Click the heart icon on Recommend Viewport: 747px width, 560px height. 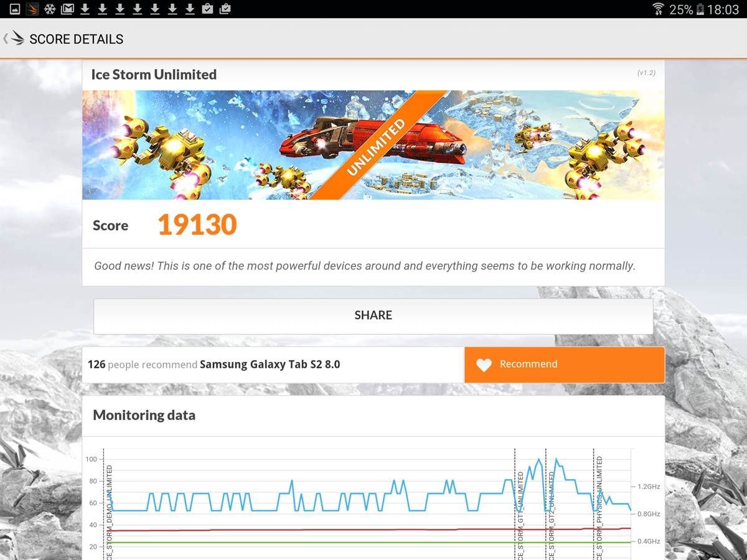pos(484,365)
